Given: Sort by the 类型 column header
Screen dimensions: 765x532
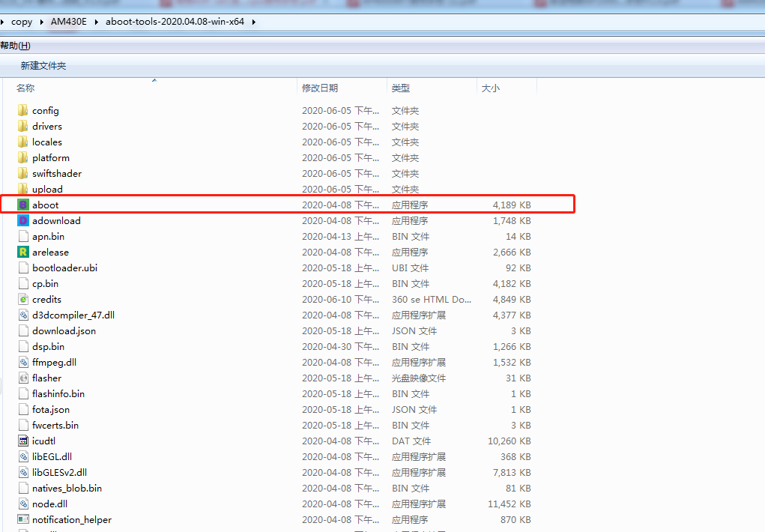Looking at the screenshot, I should tap(401, 88).
